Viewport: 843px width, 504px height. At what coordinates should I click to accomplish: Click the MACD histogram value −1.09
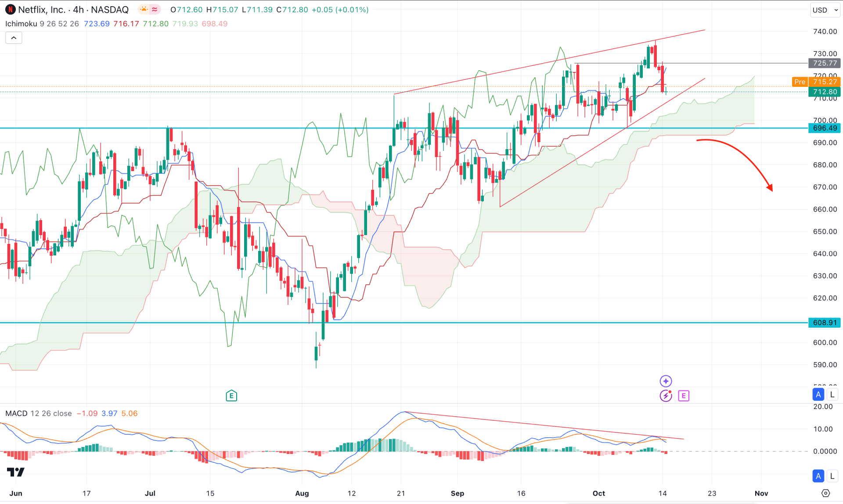[x=87, y=413]
